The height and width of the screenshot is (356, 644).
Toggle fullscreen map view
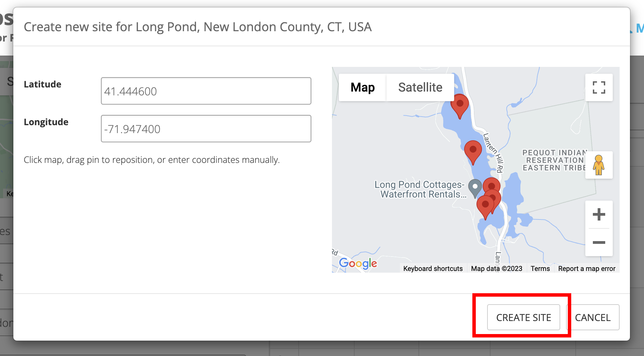pyautogui.click(x=599, y=87)
